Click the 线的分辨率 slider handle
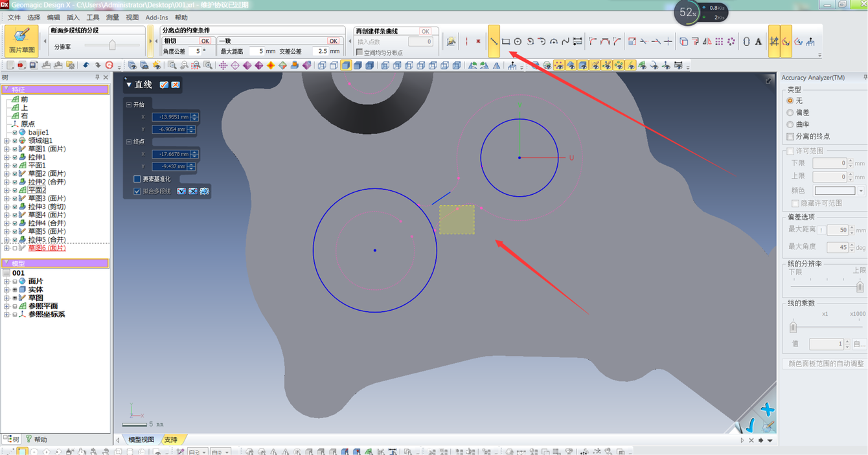This screenshot has width=868, height=455. tap(860, 287)
